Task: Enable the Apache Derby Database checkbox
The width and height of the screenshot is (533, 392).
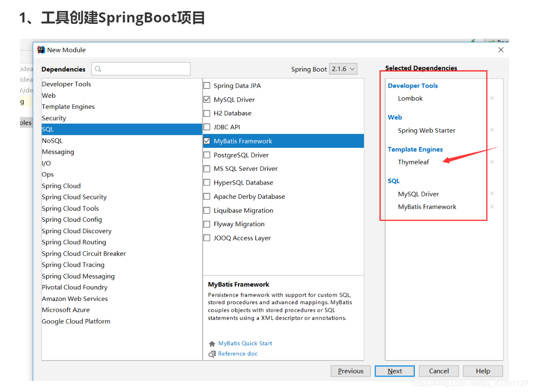Action: point(207,196)
